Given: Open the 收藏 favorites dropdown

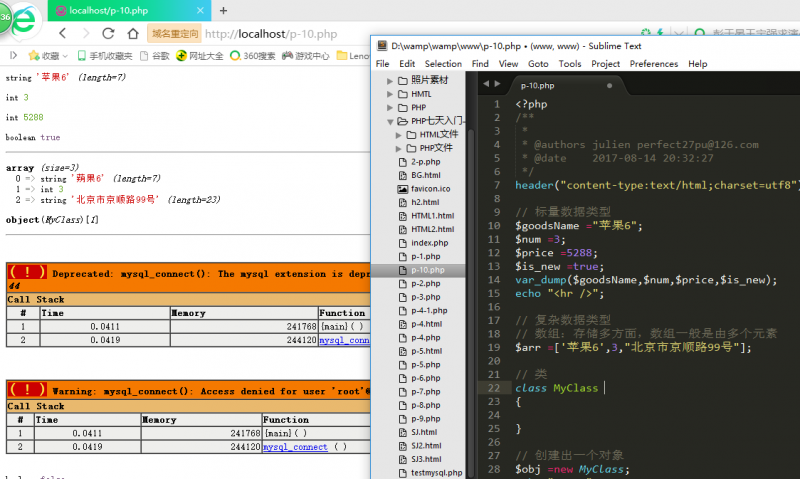Looking at the screenshot, I should point(49,56).
